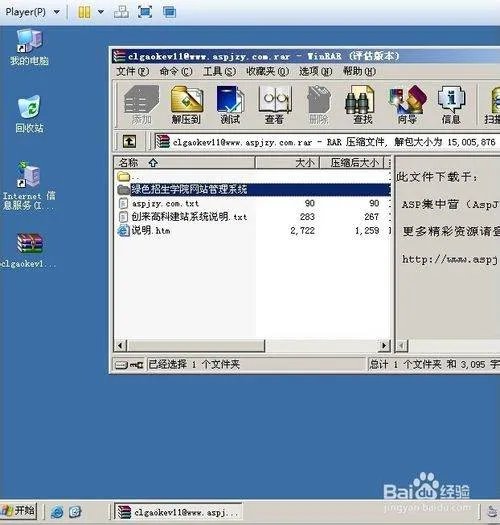Click the http://www.aspj link in comment pane
This screenshot has height=525, width=500.
click(449, 259)
